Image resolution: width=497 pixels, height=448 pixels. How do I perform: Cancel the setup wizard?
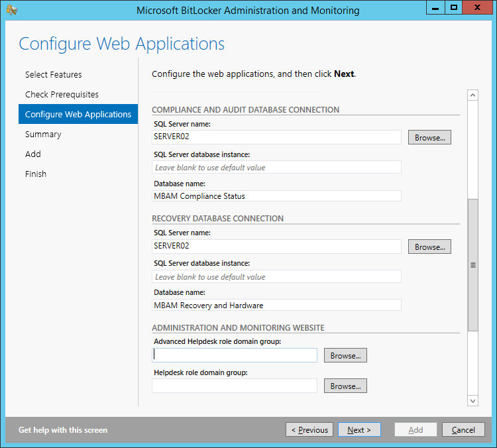[463, 429]
